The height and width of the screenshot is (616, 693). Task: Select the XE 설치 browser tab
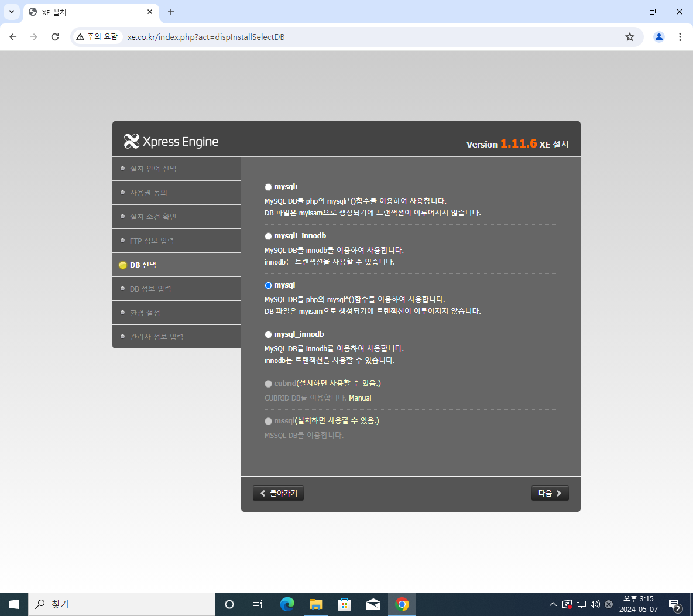coord(91,12)
